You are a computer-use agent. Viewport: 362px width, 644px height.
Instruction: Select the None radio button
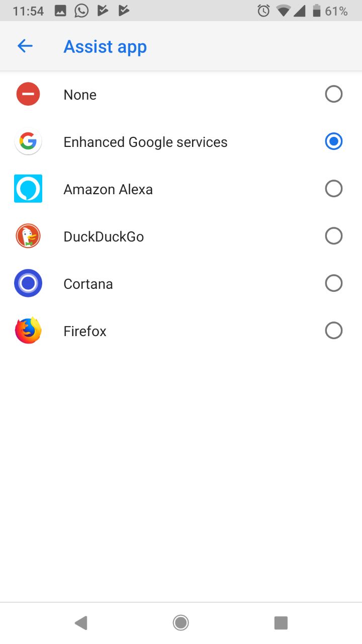pyautogui.click(x=334, y=94)
